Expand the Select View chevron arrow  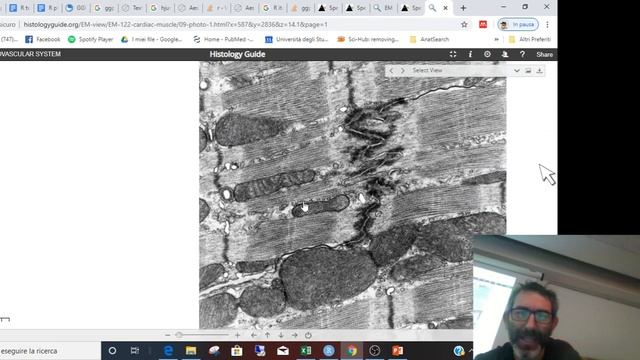coord(517,71)
